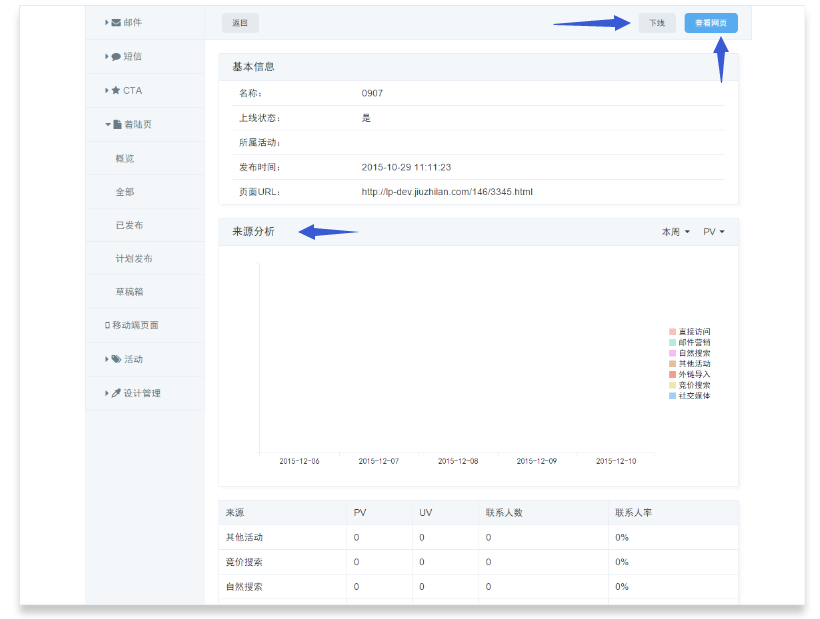Expand the 邮件 section arrow in the sidebar
The height and width of the screenshot is (619, 820).
pyautogui.click(x=107, y=22)
